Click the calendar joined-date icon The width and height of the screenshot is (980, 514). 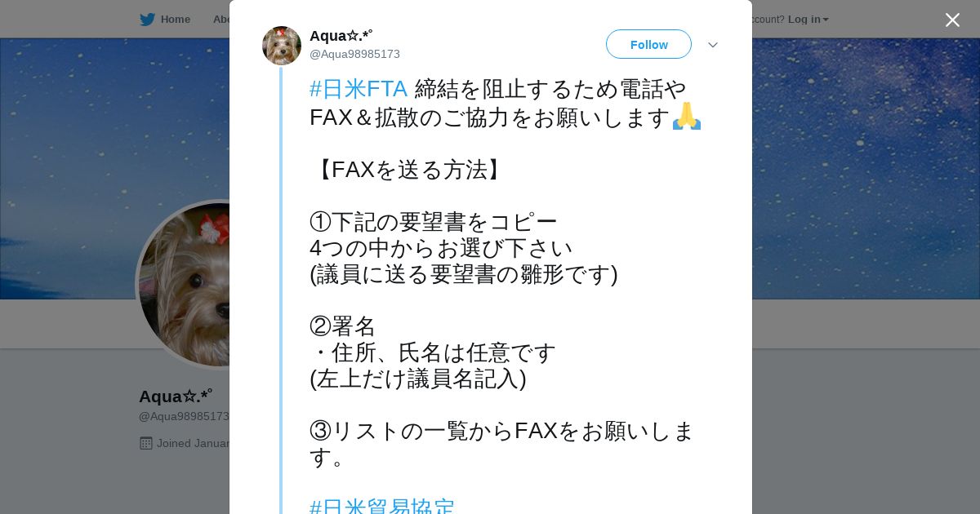click(146, 443)
